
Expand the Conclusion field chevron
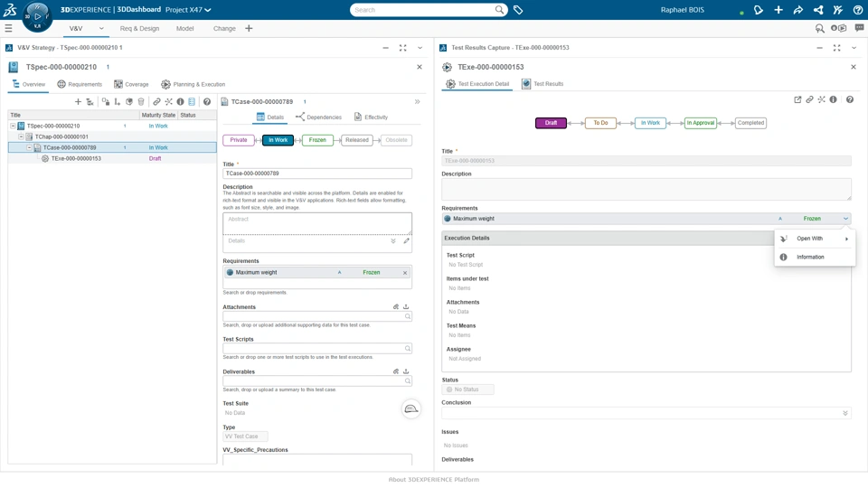pyautogui.click(x=845, y=413)
